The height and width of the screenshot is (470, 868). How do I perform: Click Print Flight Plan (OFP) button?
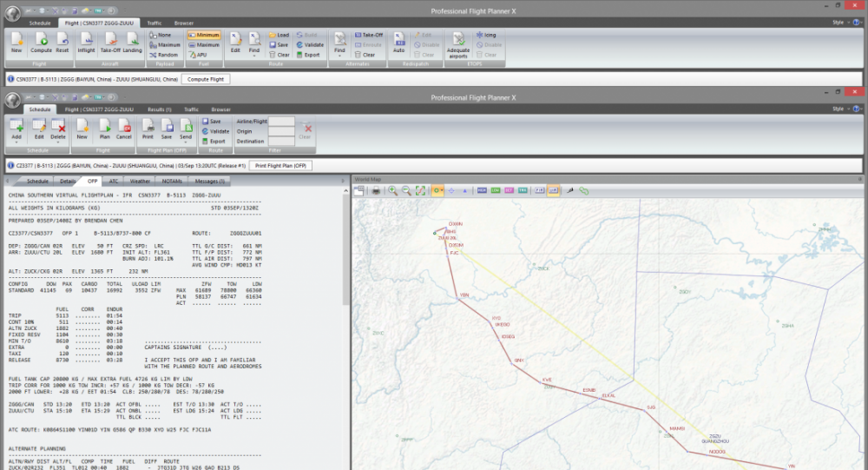[280, 166]
